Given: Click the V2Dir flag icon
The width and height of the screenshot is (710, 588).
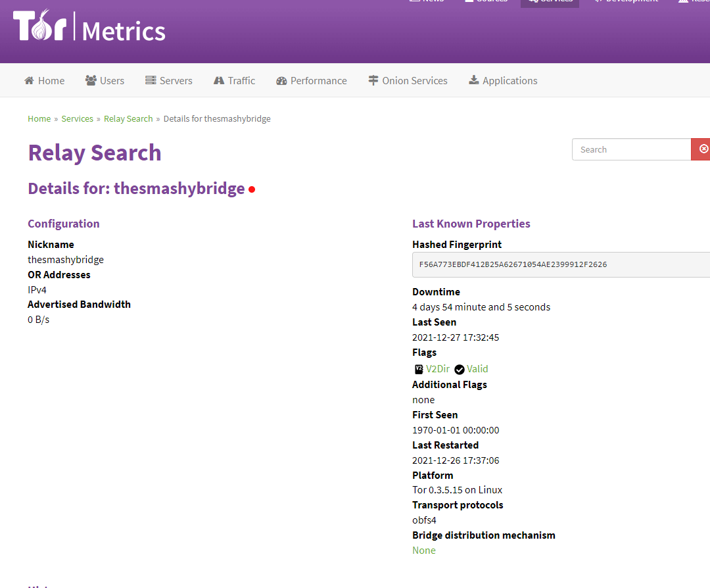Looking at the screenshot, I should 418,369.
